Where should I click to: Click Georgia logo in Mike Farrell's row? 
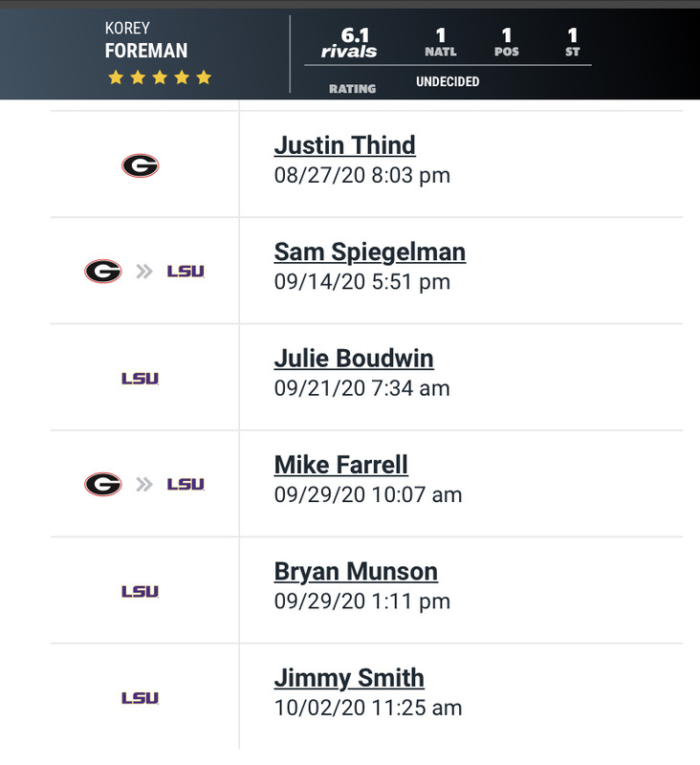[103, 485]
